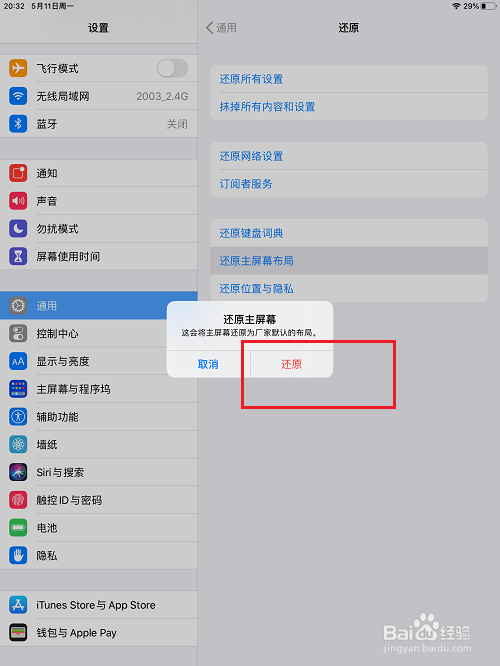Open the 勿扰模式 moon icon
The height and width of the screenshot is (666, 500).
(x=18, y=229)
